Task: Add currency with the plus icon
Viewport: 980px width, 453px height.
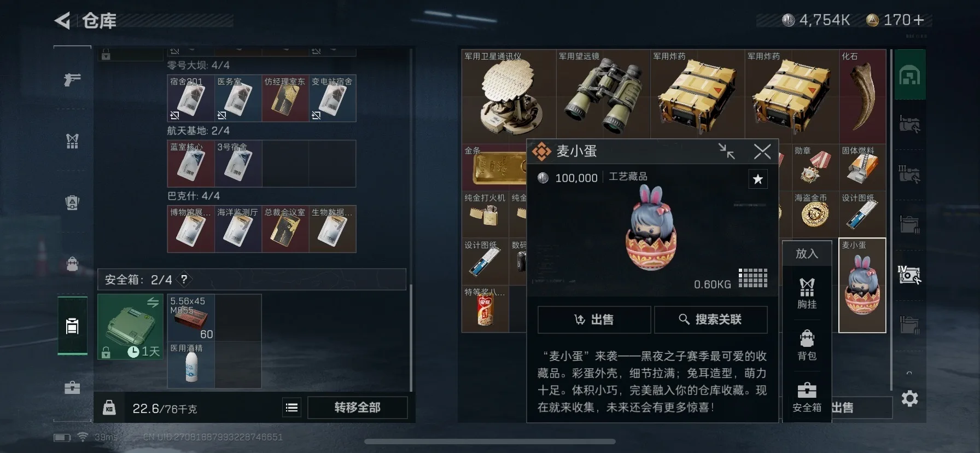Action: point(919,20)
